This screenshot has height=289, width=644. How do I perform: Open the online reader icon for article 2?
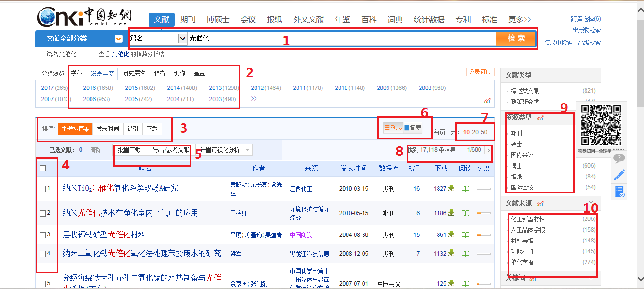click(x=465, y=213)
